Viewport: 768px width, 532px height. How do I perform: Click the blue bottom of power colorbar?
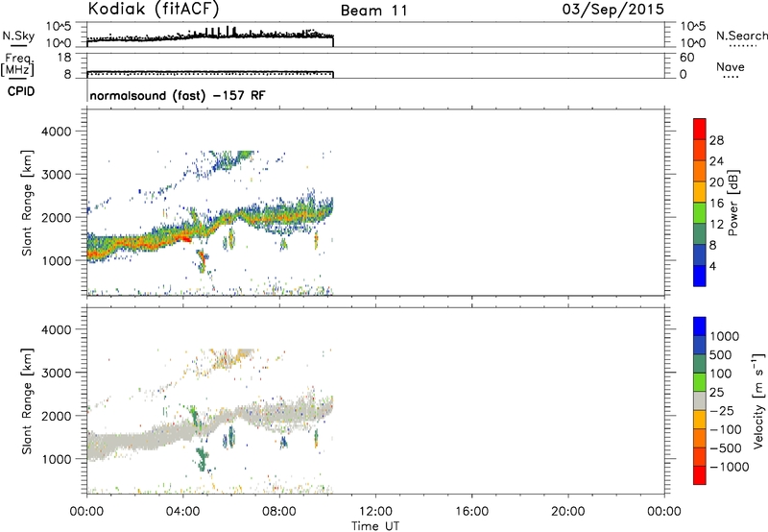(700, 276)
